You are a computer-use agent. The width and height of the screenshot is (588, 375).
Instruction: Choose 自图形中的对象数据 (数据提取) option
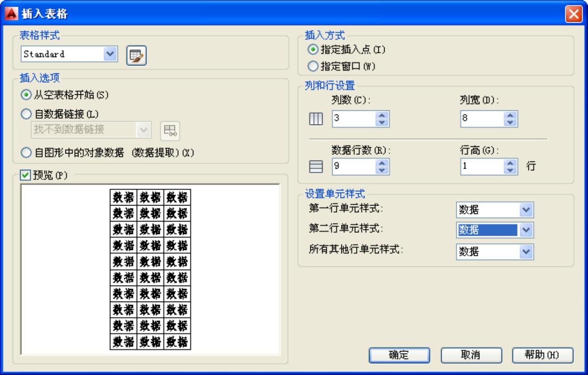coord(26,153)
